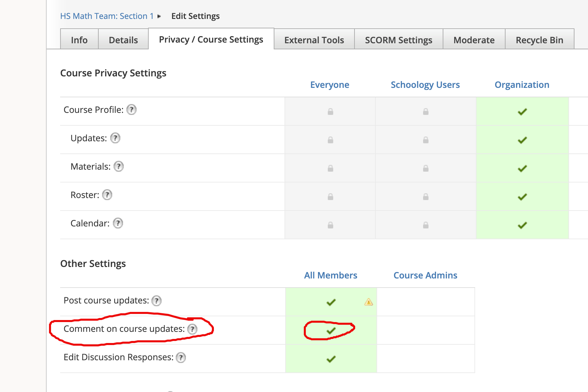Open help icon next to Course Profile
588x392 pixels.
tap(131, 109)
